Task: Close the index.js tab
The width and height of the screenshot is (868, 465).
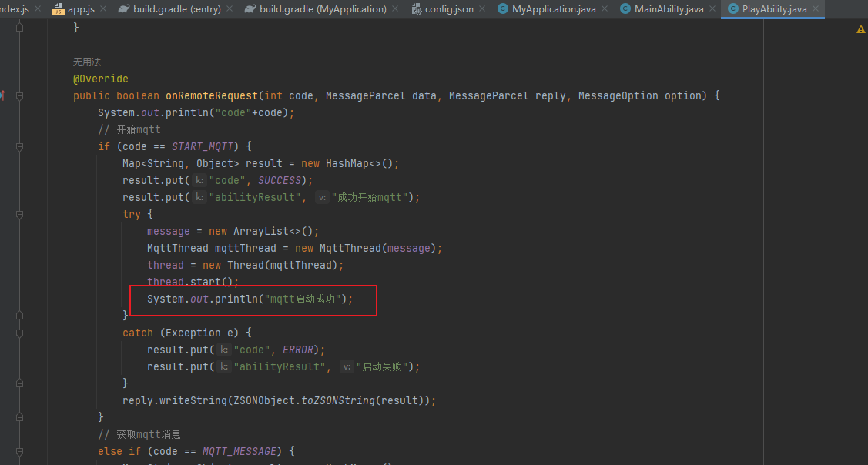Action: point(38,9)
